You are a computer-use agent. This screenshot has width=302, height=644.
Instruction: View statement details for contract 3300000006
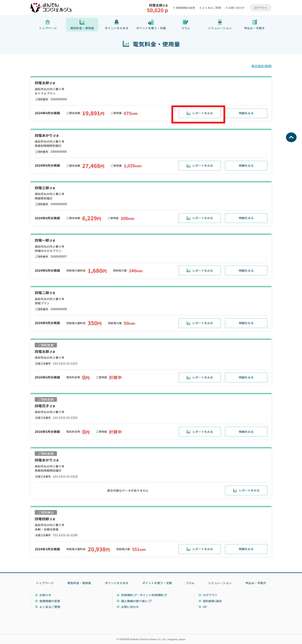point(246,165)
